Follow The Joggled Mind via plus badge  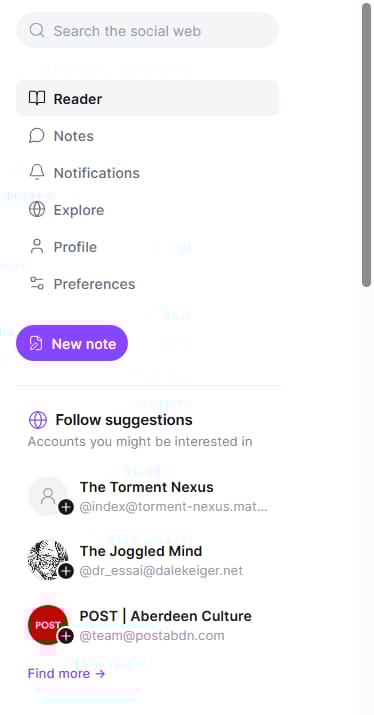coord(66,571)
